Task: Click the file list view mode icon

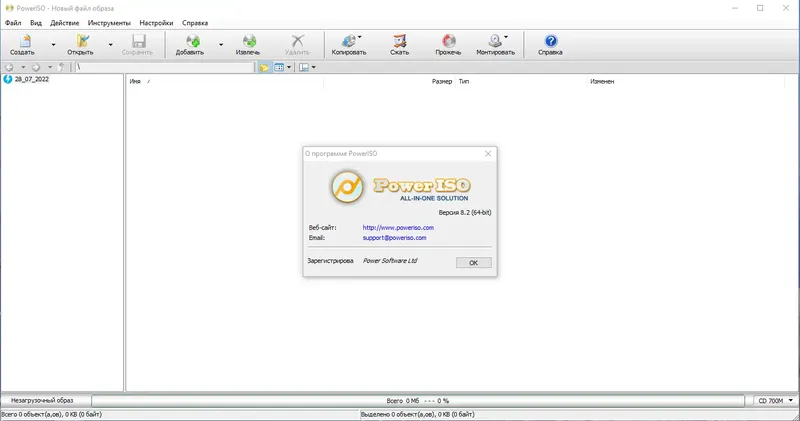Action: coord(279,67)
